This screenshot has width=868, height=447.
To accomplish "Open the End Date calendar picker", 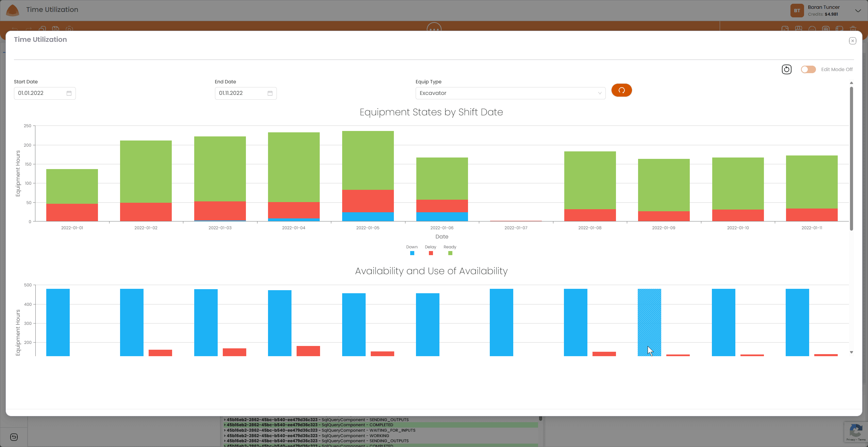I will (x=270, y=93).
